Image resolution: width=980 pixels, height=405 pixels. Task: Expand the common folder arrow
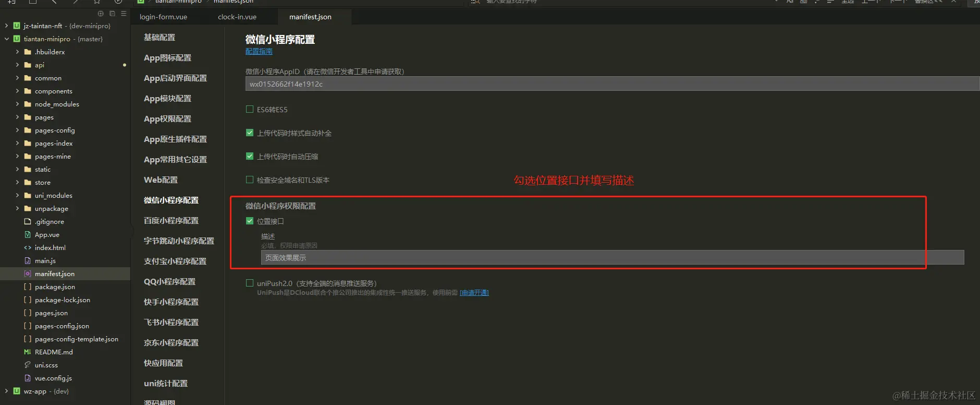(x=17, y=78)
